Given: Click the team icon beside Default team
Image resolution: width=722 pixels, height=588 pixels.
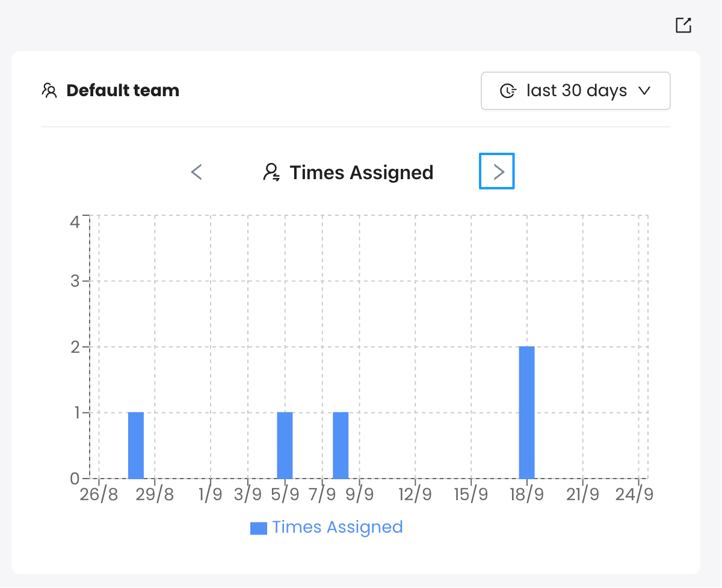Looking at the screenshot, I should [49, 91].
